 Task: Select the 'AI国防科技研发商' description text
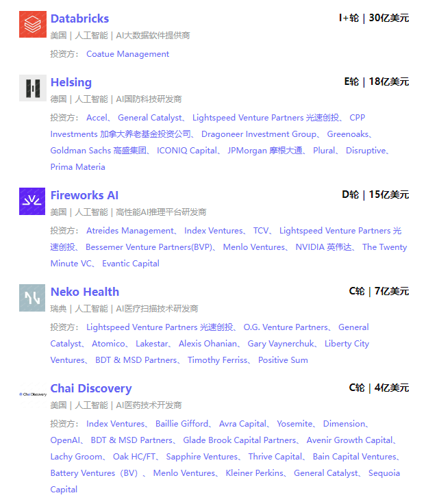(x=149, y=99)
